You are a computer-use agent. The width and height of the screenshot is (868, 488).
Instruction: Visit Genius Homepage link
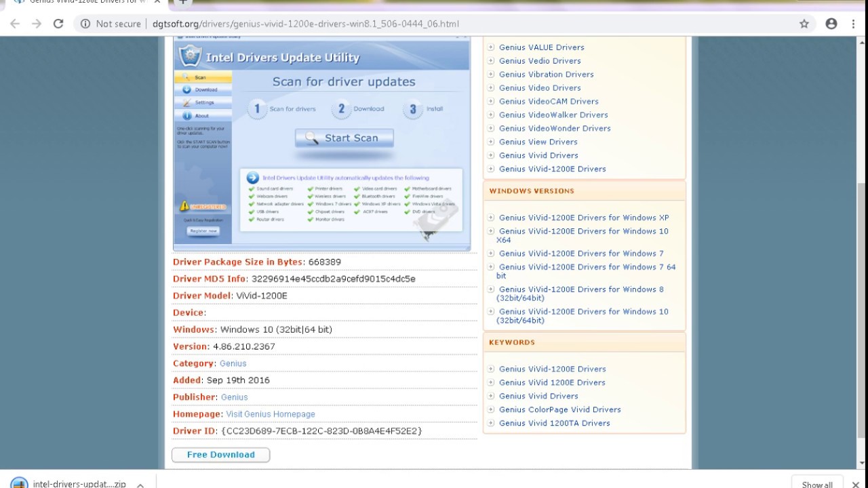271,414
